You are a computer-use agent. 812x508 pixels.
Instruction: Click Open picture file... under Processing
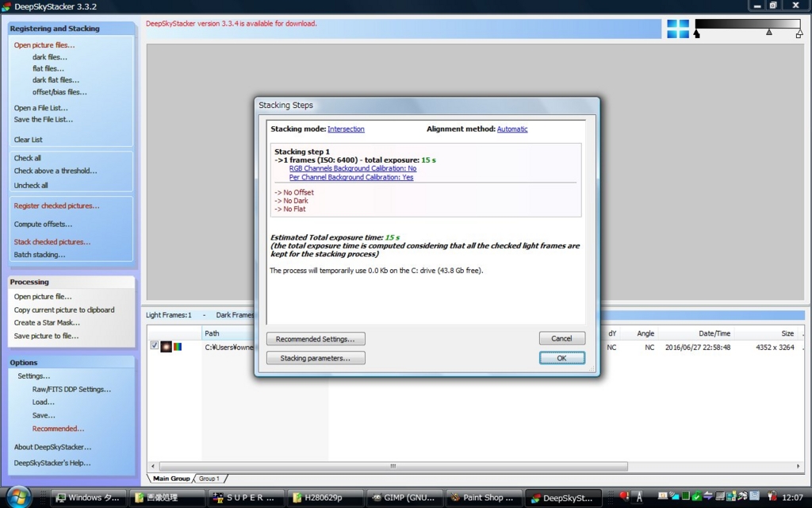point(43,297)
